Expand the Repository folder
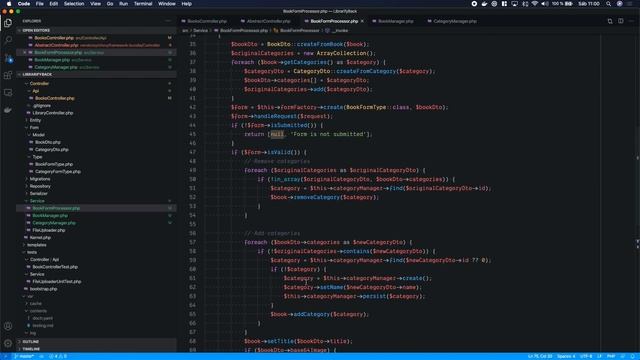This screenshot has width=640, height=360. 40,186
